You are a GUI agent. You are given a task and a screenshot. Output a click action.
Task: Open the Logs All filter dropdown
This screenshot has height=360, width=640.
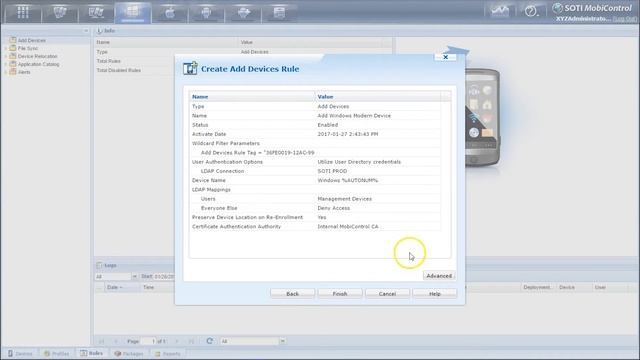134,277
